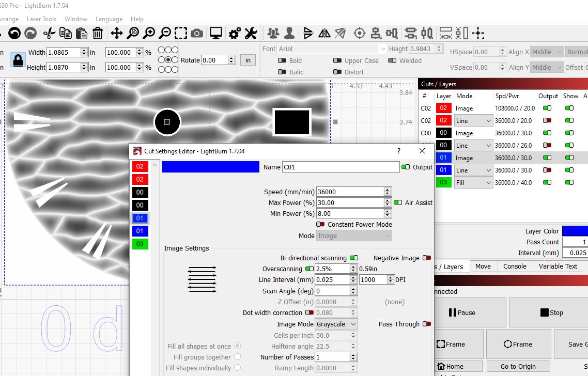The height and width of the screenshot is (376, 588).
Task: Enable the Negative Image switch
Action: [426, 258]
